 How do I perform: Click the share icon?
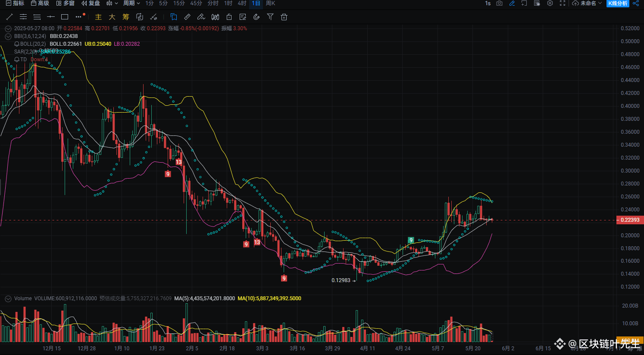tap(636, 3)
